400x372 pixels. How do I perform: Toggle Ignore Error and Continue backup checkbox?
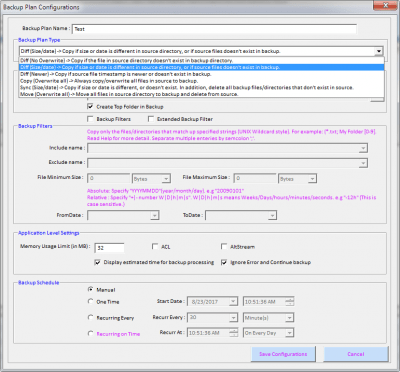pyautogui.click(x=224, y=262)
